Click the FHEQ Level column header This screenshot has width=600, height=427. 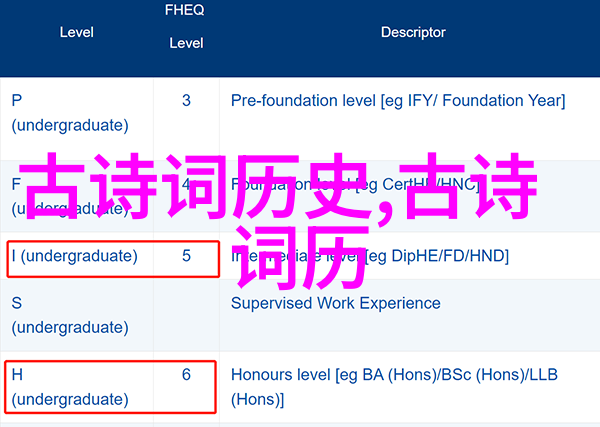185,26
